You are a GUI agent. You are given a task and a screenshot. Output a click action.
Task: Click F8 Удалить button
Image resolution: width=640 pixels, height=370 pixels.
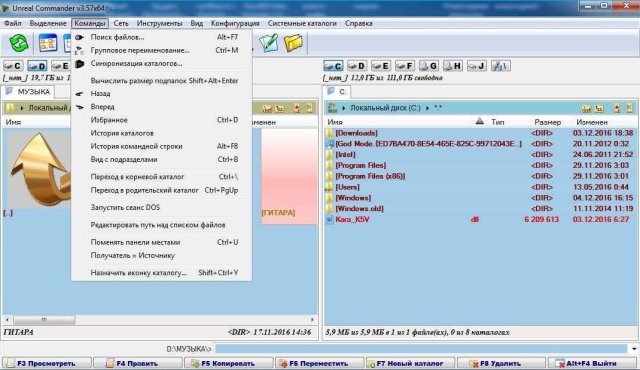pyautogui.click(x=501, y=363)
